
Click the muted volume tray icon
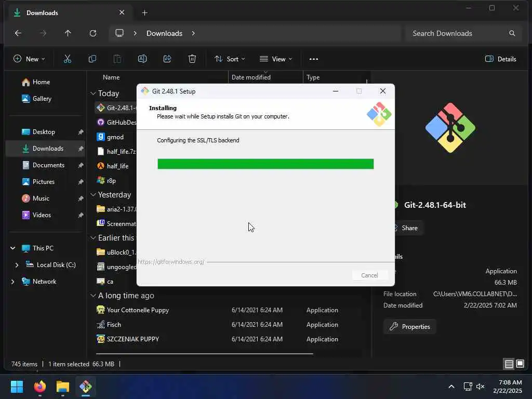point(480,387)
